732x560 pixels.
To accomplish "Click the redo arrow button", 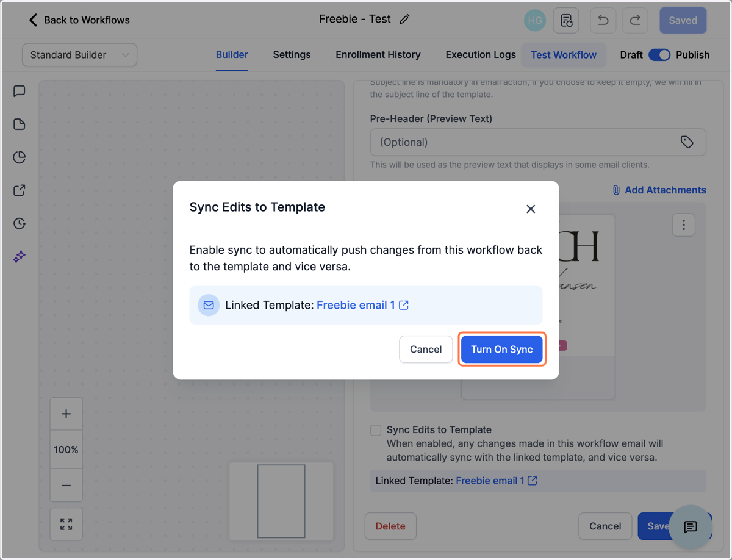I will click(x=635, y=20).
